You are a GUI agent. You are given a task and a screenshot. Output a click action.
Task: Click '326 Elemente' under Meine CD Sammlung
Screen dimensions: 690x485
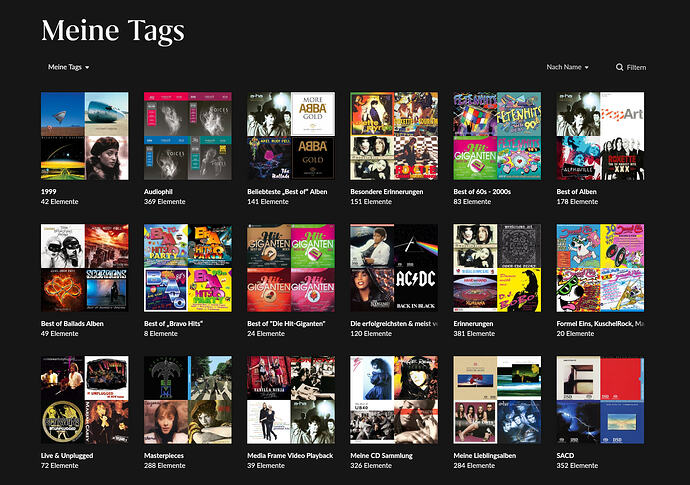[x=371, y=466]
